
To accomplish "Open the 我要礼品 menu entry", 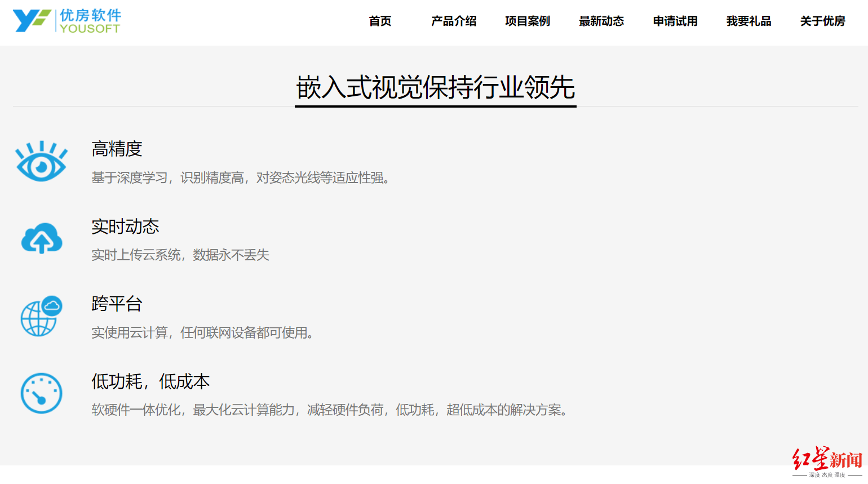I will point(749,21).
